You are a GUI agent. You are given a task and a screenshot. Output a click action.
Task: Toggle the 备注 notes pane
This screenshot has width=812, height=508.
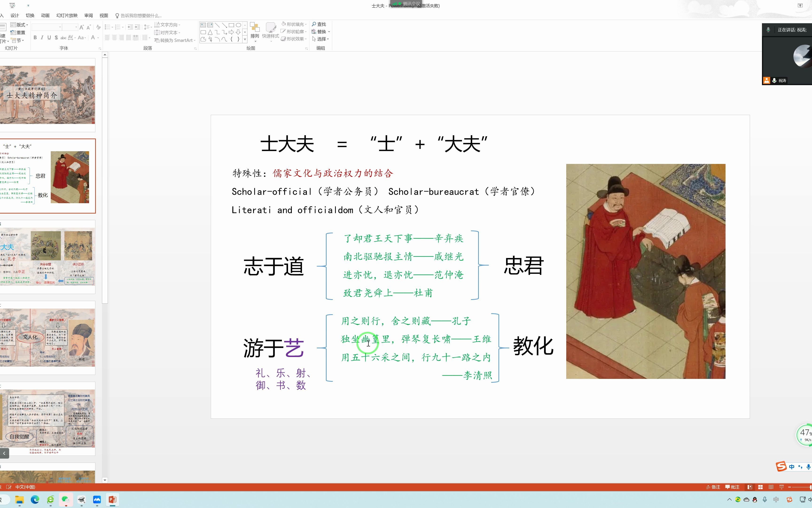pos(713,487)
